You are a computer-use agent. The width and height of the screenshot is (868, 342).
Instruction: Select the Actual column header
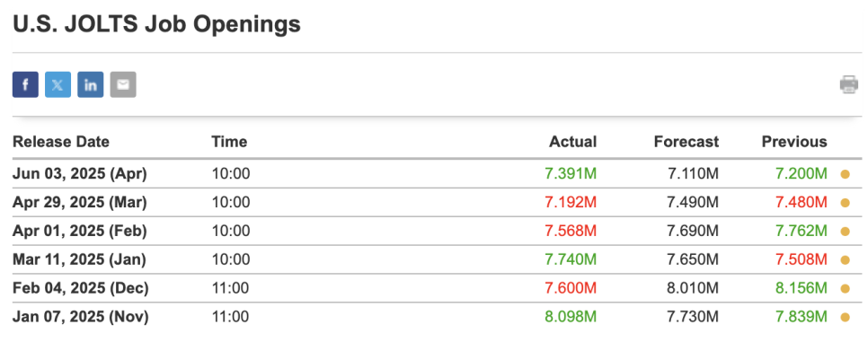pos(573,142)
